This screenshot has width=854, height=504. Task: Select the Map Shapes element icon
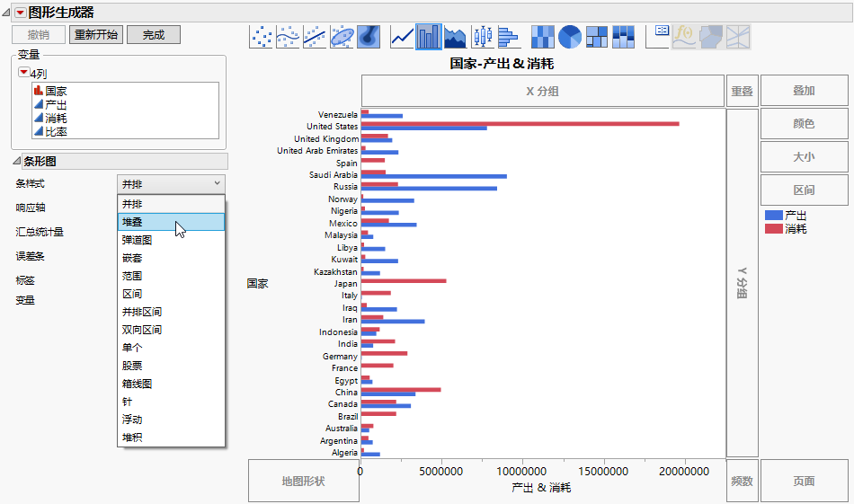point(711,37)
